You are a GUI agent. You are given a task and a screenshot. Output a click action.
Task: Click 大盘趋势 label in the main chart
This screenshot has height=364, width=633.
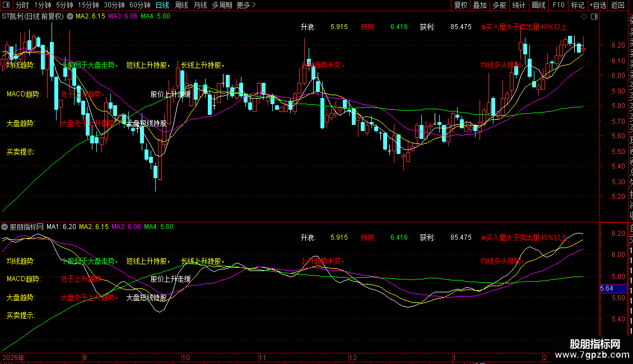[x=21, y=123]
